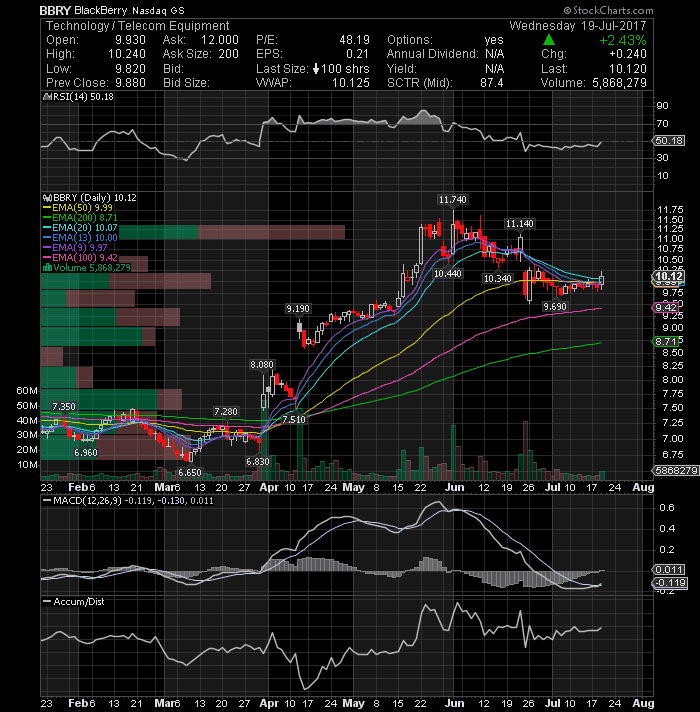
Task: Click the 11.140 price annotation
Action: pyautogui.click(x=519, y=223)
